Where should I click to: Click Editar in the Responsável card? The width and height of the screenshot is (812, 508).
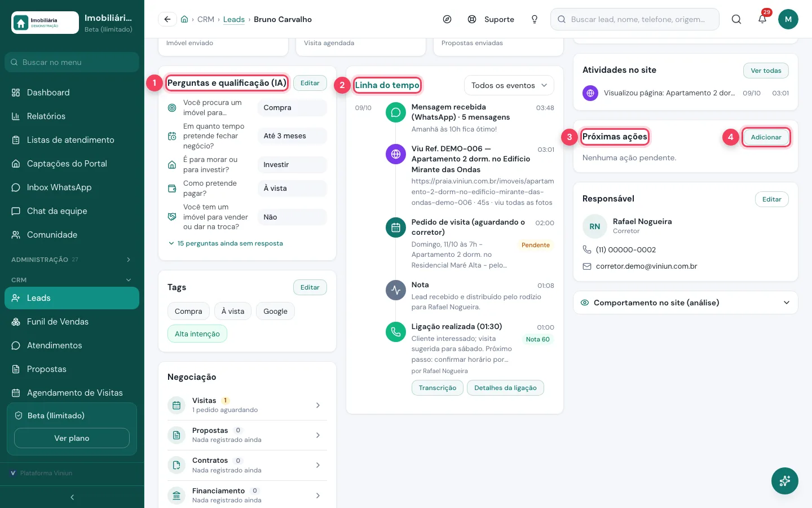[x=772, y=199]
